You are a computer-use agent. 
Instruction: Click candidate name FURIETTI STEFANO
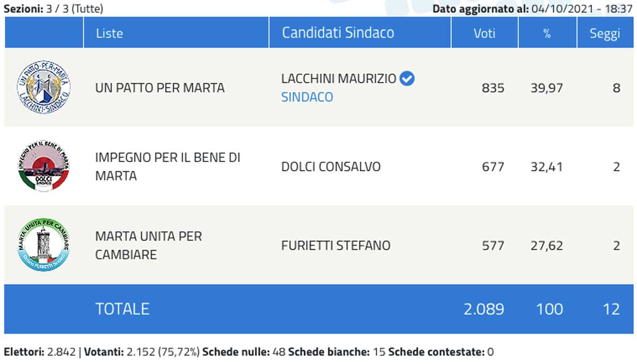coord(335,246)
